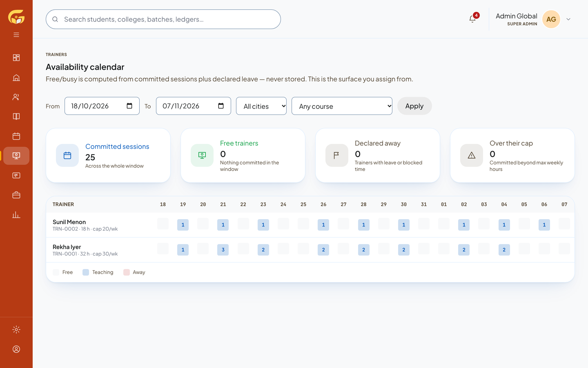Click the Committed sessions calendar card icon

tap(67, 155)
